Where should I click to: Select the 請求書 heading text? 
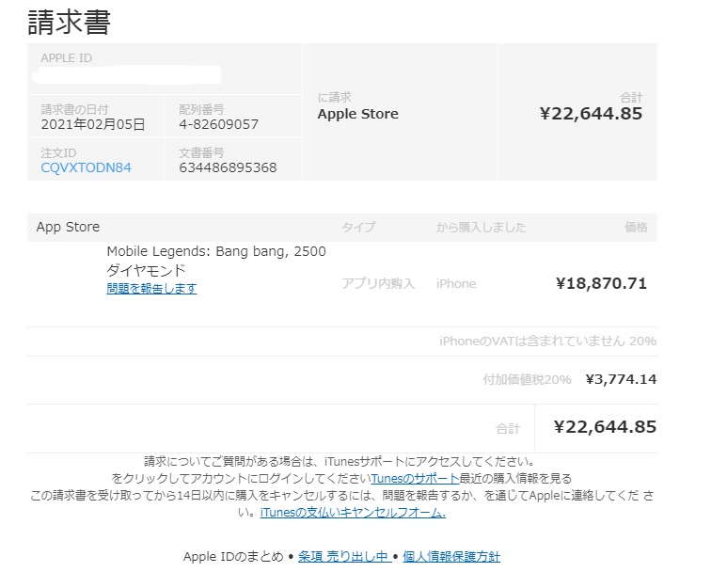[x=69, y=22]
